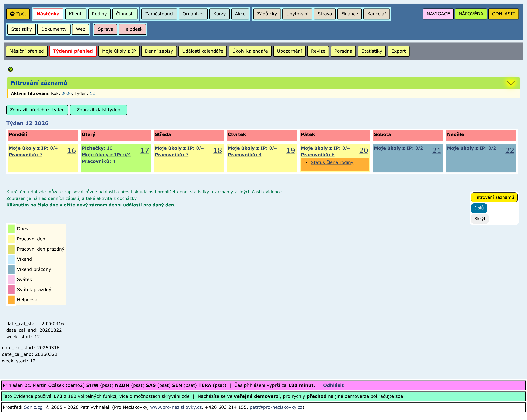Viewport: 527px width, 420px height.
Task: Click filter year value 2026
Action: (x=66, y=93)
